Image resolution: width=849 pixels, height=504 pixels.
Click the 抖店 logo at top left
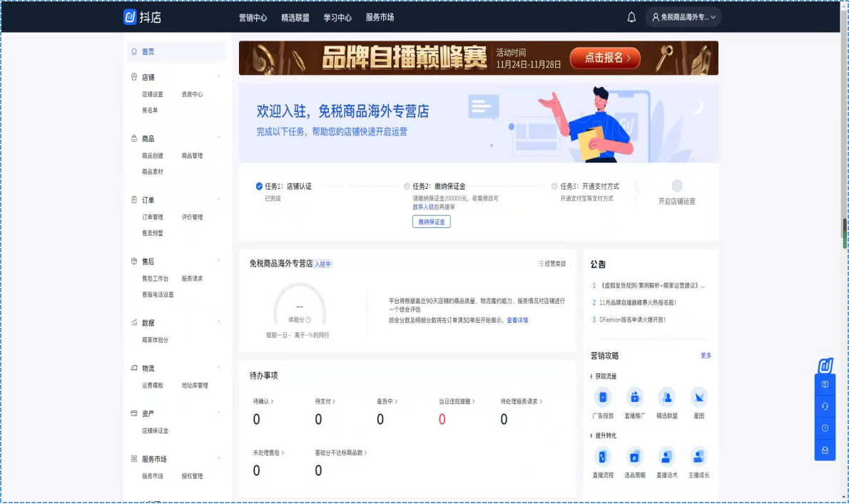coord(143,16)
